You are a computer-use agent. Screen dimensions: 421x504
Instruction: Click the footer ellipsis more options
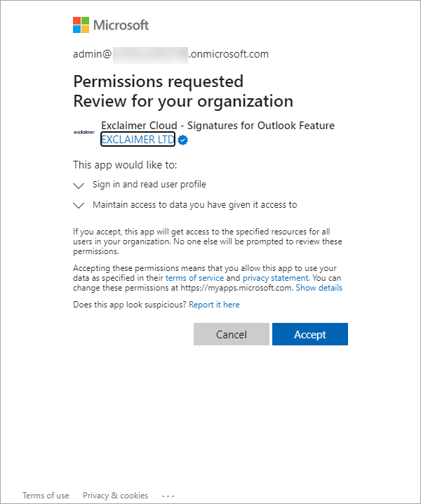pos(168,496)
